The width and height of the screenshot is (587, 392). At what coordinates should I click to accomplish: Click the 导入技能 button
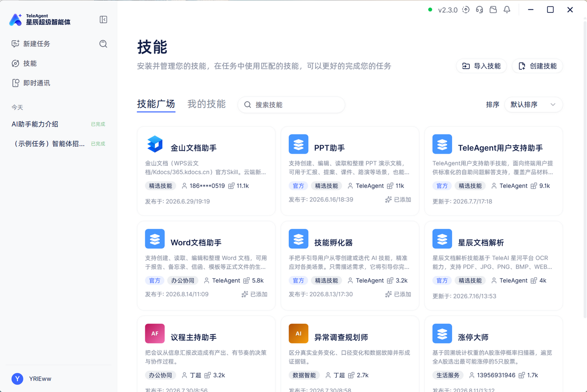[x=481, y=66]
